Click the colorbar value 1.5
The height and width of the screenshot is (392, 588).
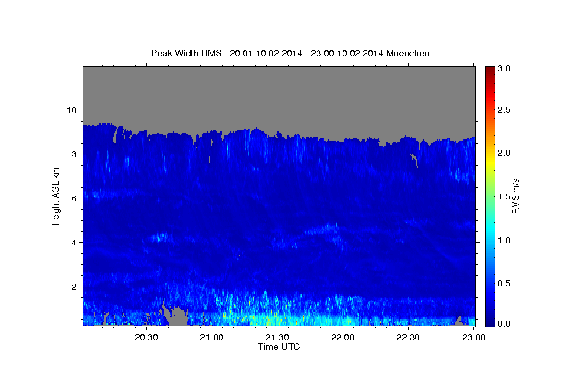click(504, 197)
